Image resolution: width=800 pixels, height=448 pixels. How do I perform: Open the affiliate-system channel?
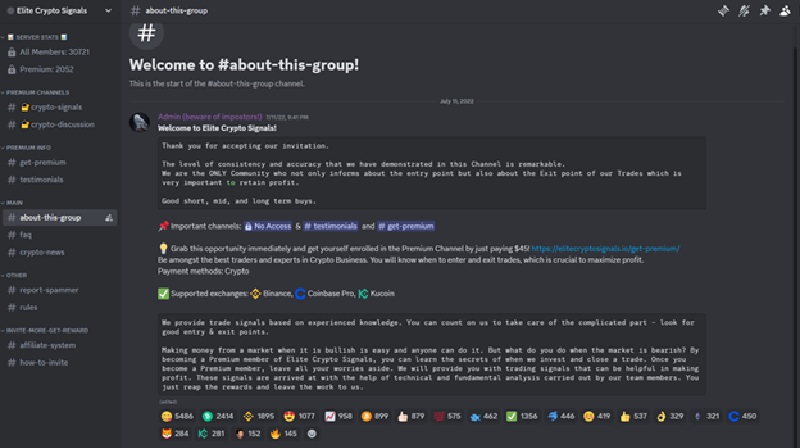50,347
